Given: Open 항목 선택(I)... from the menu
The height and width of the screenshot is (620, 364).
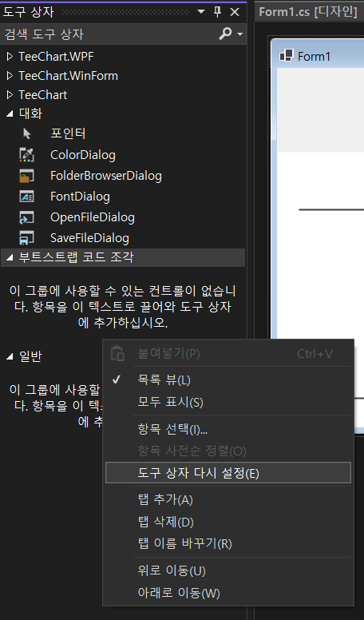Looking at the screenshot, I should (x=228, y=429).
